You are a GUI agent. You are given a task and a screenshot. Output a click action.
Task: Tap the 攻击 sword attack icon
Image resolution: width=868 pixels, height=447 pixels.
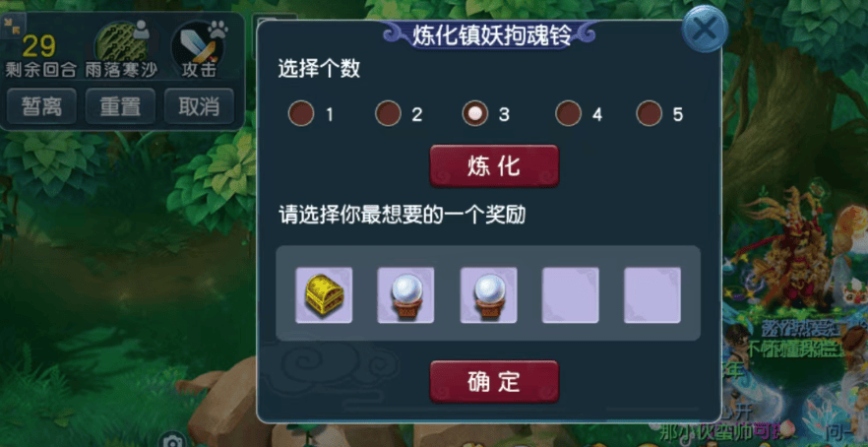click(198, 43)
